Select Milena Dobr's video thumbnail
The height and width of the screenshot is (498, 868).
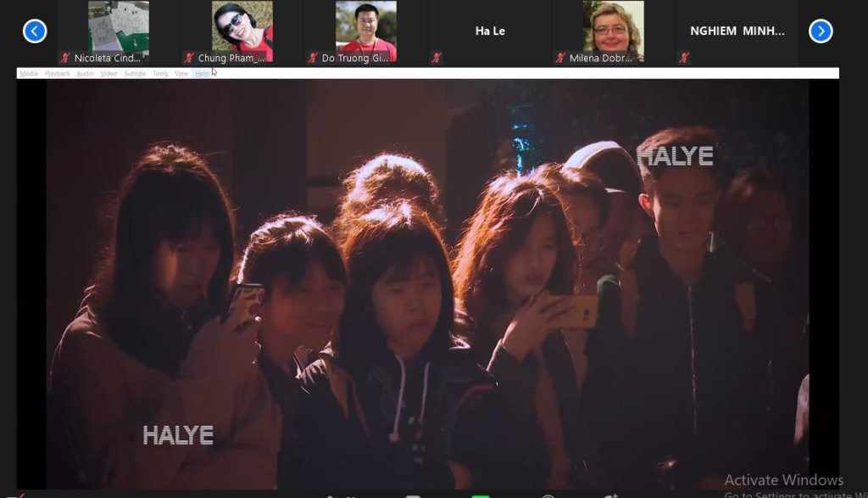pos(613,27)
